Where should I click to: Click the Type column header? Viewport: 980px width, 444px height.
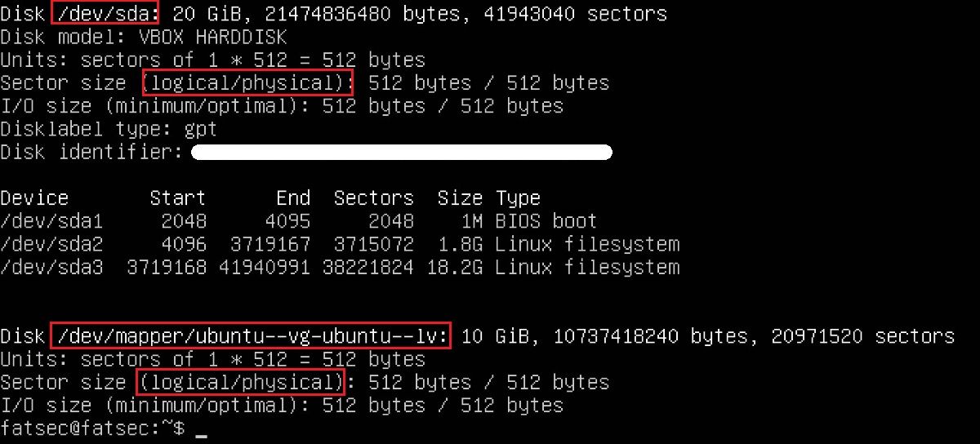[x=518, y=198]
